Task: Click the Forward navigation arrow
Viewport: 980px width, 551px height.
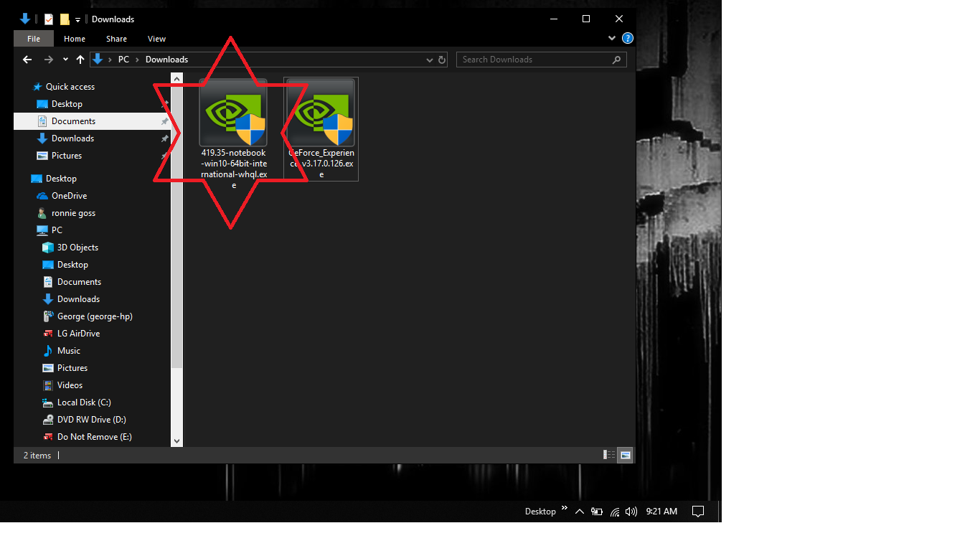Action: [x=48, y=60]
